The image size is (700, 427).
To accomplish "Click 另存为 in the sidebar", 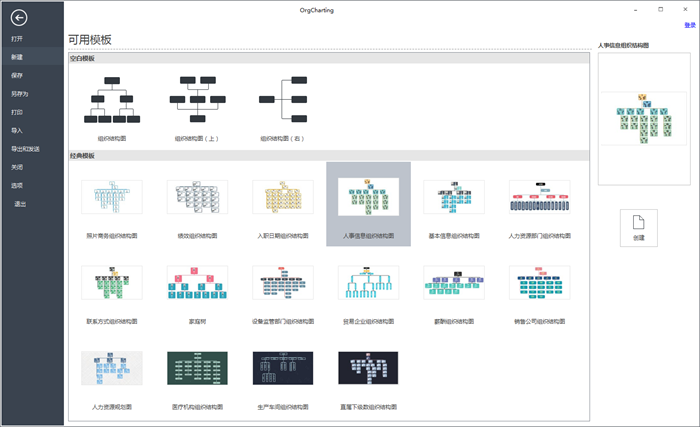I will click(19, 94).
